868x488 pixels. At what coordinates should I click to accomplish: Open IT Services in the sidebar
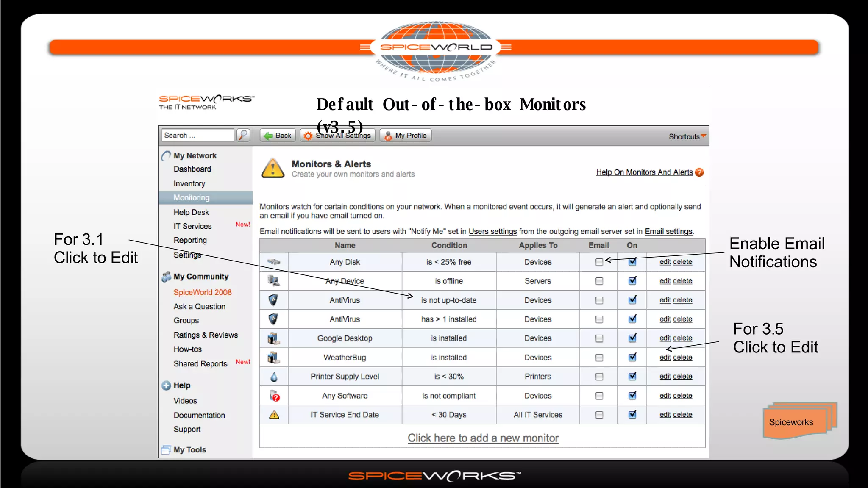(192, 226)
